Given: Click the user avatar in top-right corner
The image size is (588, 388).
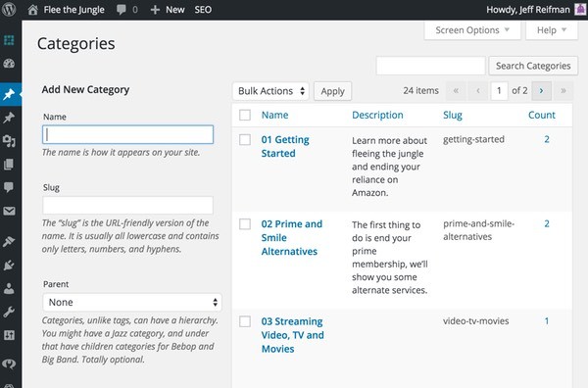Looking at the screenshot, I should [580, 10].
